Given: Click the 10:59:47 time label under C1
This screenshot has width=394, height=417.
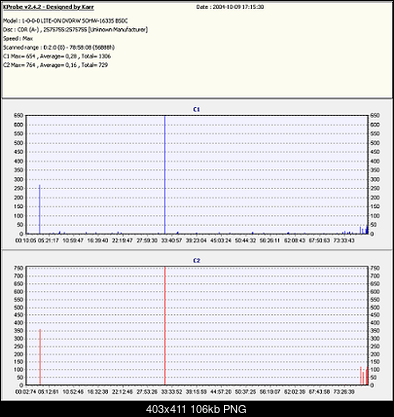Looking at the screenshot, I should point(73,240).
